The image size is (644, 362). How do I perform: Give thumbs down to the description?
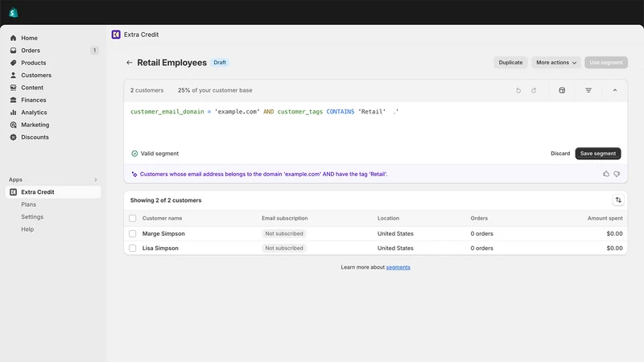point(617,174)
